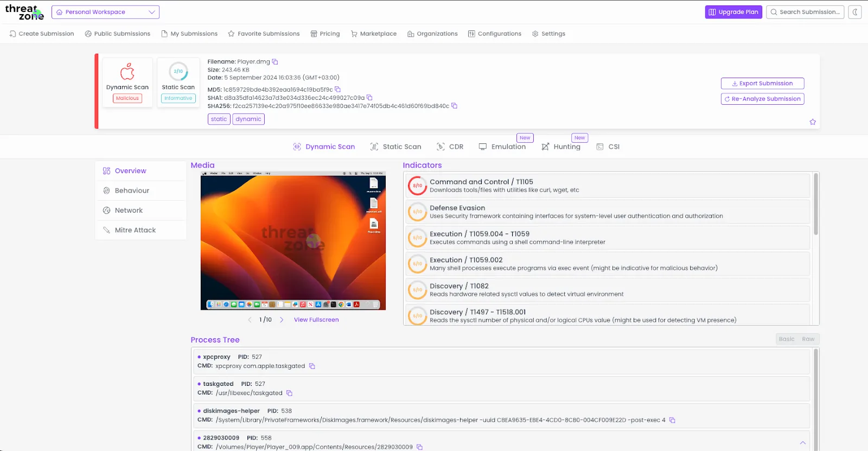Open the Dynamic Scan result card
This screenshot has height=451, width=868.
127,82
